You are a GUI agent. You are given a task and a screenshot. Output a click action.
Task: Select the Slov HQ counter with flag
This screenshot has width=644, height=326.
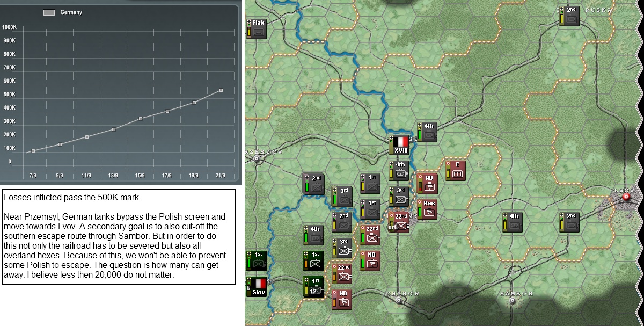click(x=257, y=287)
